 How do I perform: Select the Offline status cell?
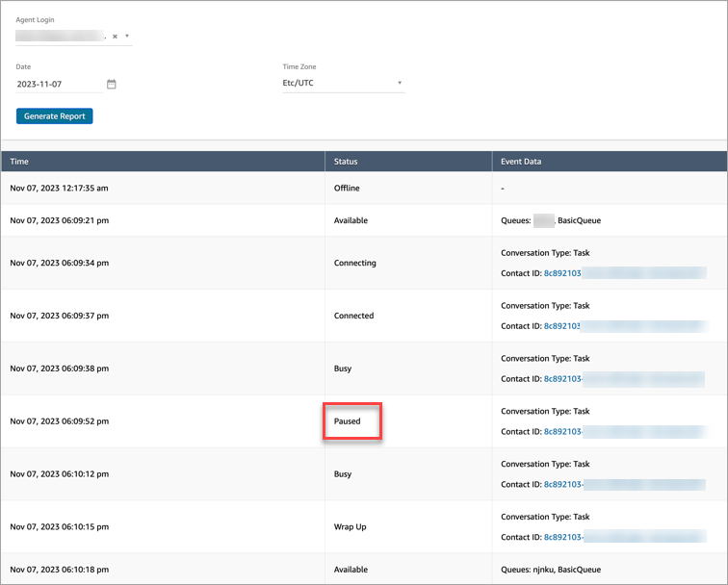coord(347,189)
